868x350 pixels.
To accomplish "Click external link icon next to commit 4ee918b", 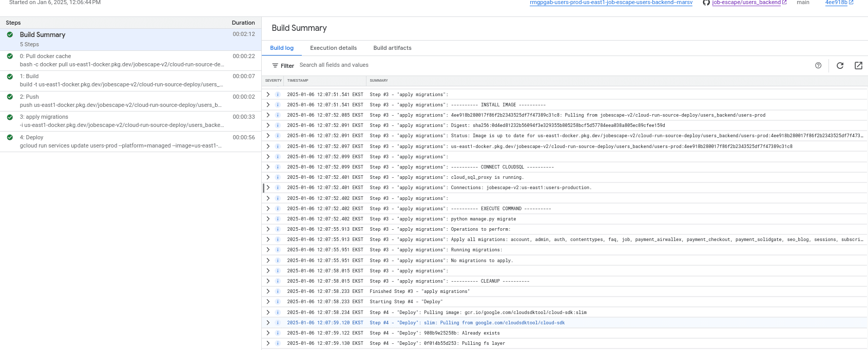I will tap(851, 3).
